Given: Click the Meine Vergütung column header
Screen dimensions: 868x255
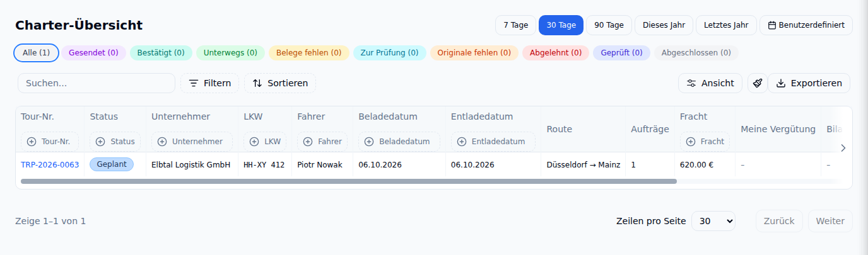Looking at the screenshot, I should (778, 129).
